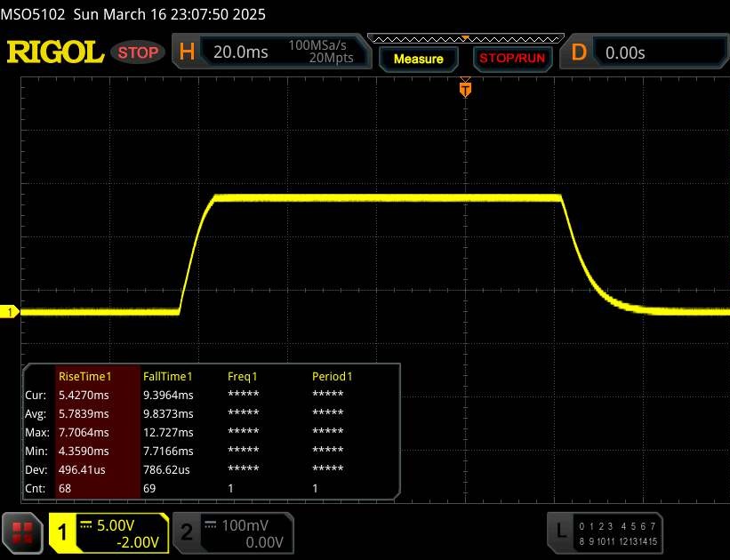Click the waveform memory overview bar

(464, 38)
